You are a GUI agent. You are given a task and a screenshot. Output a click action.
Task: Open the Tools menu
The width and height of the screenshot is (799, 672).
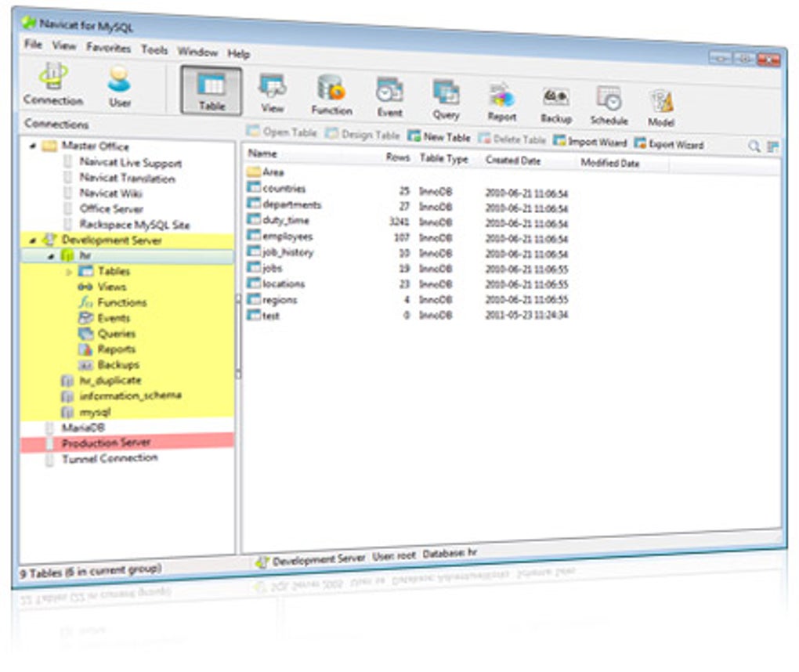point(154,49)
